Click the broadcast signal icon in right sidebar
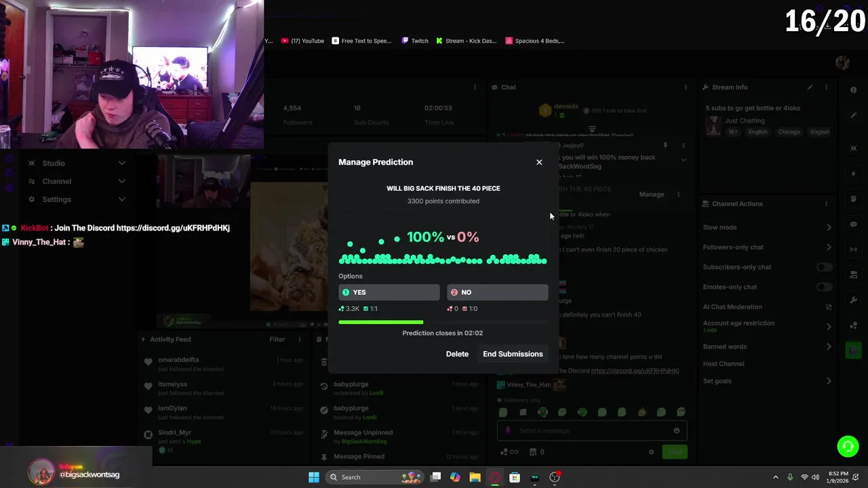Image resolution: width=868 pixels, height=488 pixels. 854,249
